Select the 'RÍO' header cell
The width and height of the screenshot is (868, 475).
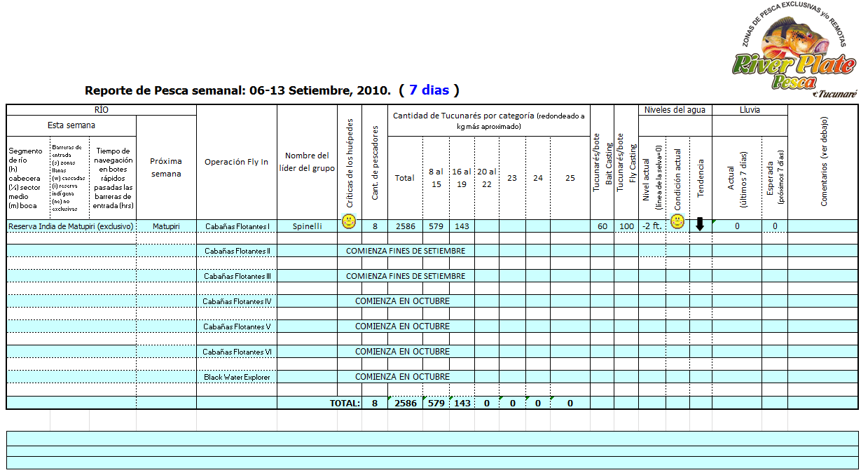tap(102, 110)
